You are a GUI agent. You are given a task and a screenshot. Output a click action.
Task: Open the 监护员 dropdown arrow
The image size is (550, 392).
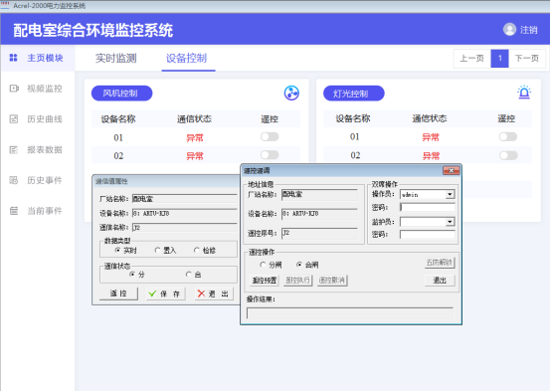[x=450, y=222]
